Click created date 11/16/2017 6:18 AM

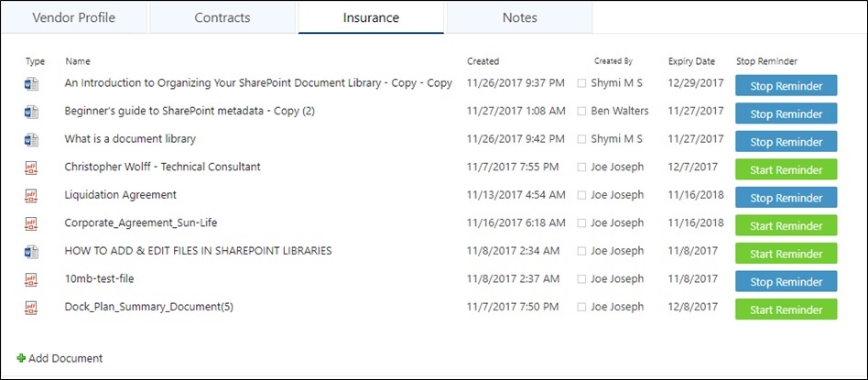pos(516,223)
